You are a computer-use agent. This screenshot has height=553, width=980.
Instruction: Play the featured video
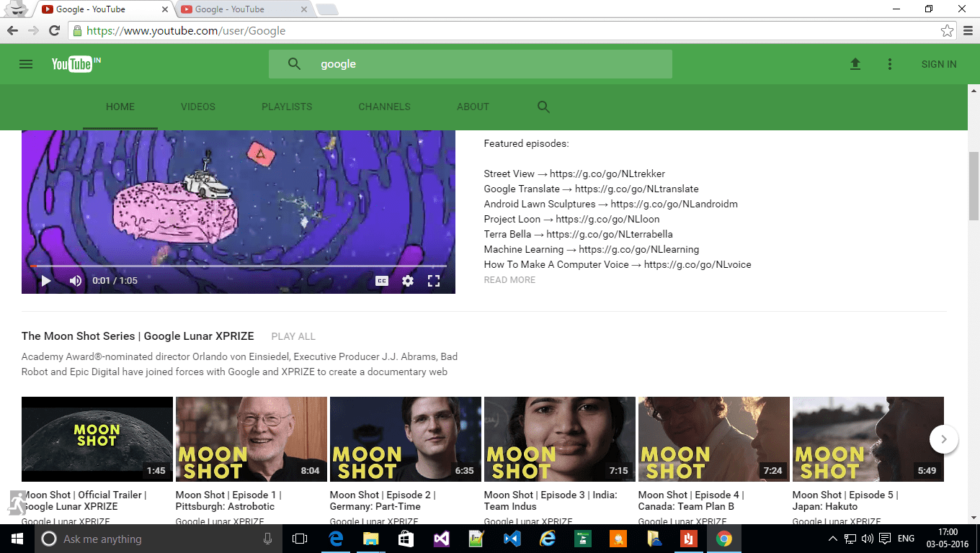click(45, 281)
